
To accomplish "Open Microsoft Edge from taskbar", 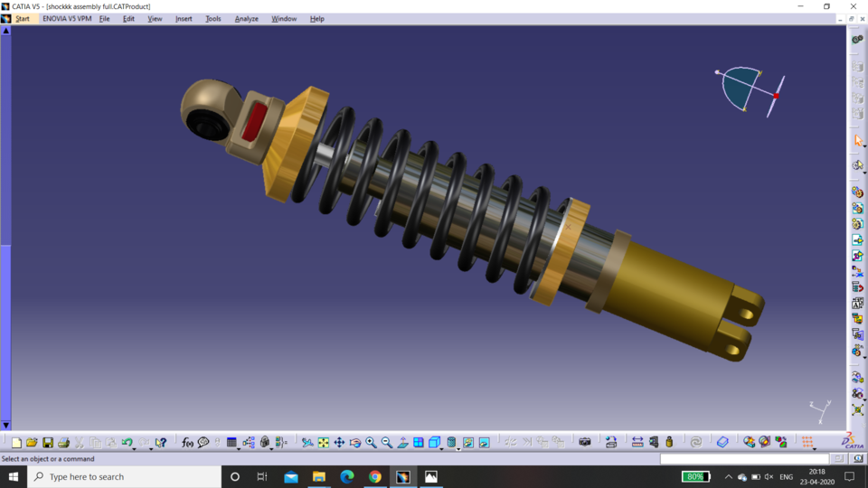I will (x=347, y=476).
